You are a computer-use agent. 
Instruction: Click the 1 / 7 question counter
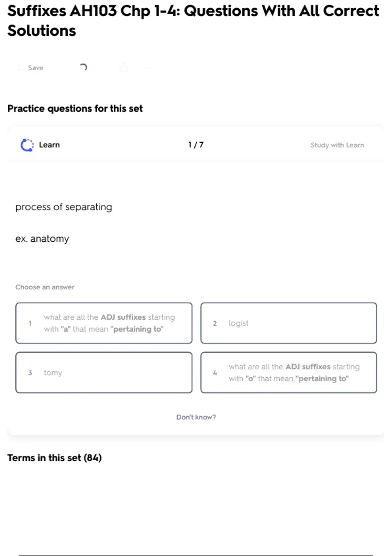pyautogui.click(x=196, y=145)
